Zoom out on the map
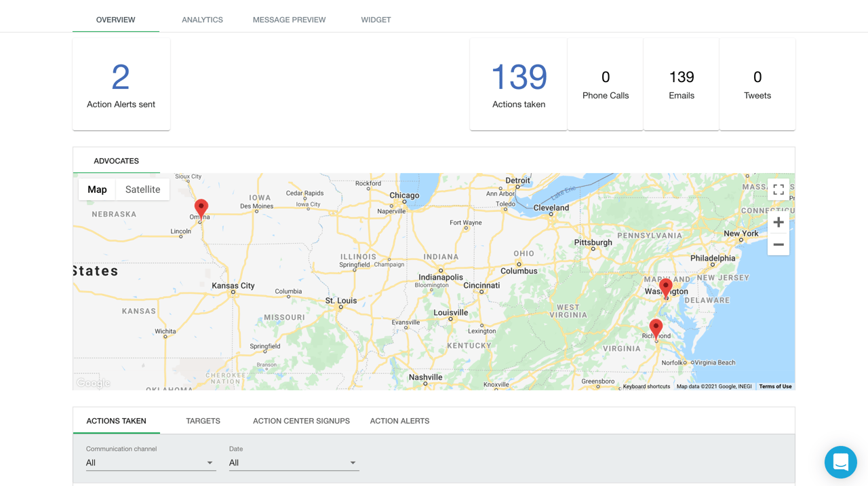This screenshot has width=868, height=486. point(778,244)
